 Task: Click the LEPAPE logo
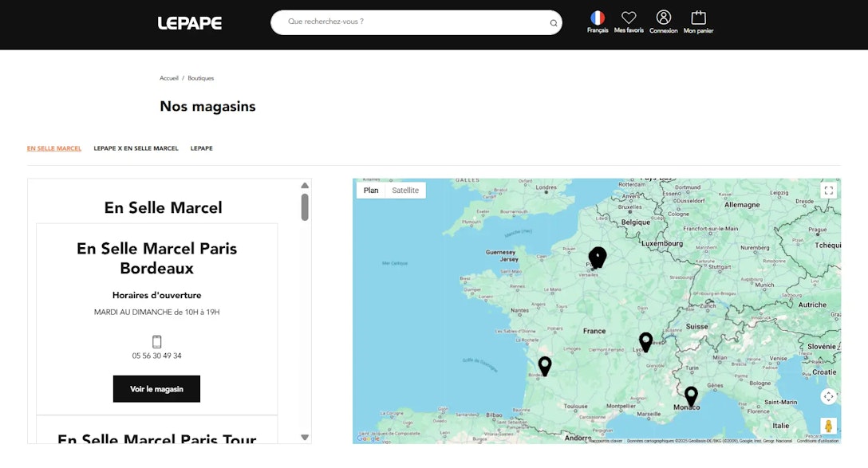(x=190, y=23)
